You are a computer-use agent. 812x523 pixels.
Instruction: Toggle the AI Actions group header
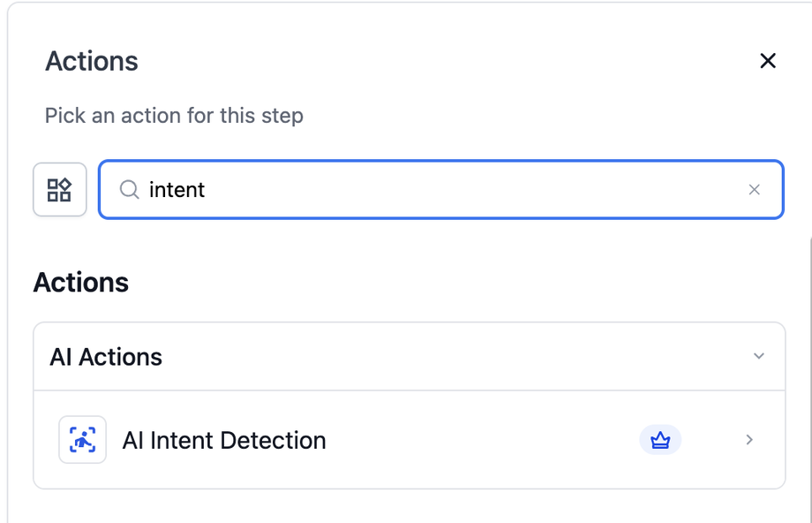(410, 357)
